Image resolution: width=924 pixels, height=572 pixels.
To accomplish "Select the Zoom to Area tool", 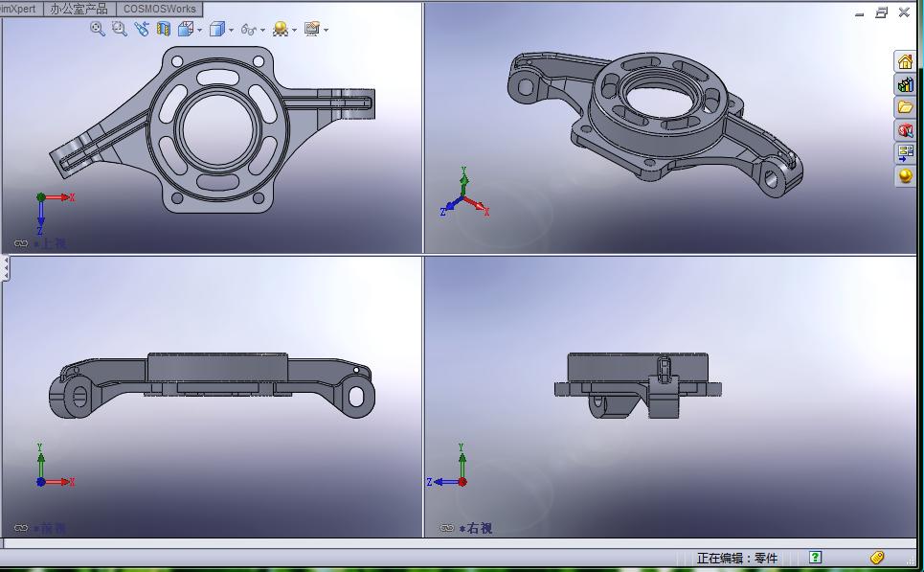I will coord(119,29).
